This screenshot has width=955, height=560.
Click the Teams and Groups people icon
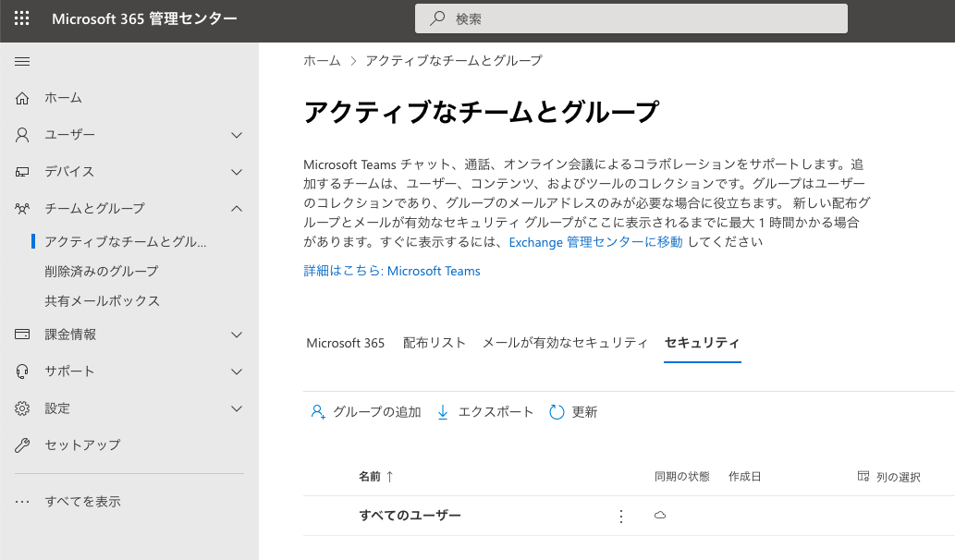pyautogui.click(x=22, y=209)
